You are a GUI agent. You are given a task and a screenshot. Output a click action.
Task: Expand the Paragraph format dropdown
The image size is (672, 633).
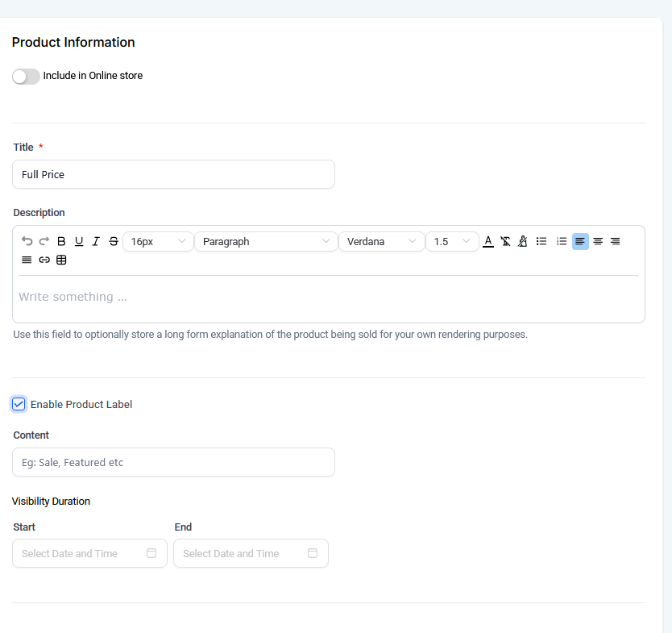[x=266, y=241]
